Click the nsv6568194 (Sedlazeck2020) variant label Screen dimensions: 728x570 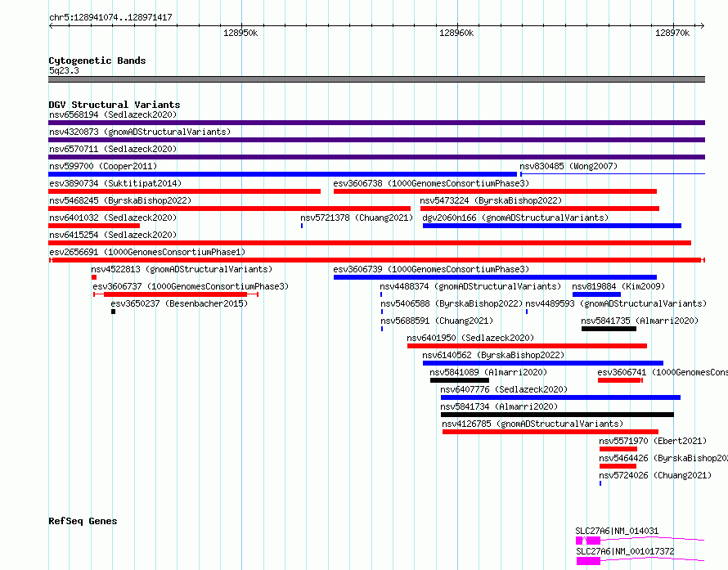click(113, 114)
